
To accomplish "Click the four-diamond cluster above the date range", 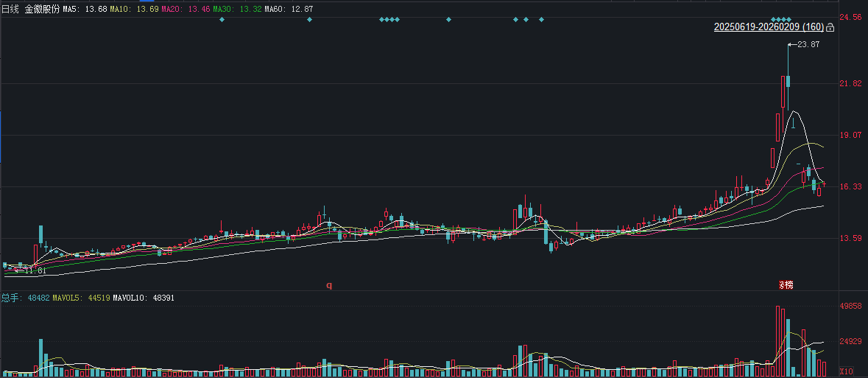I will 781,19.
